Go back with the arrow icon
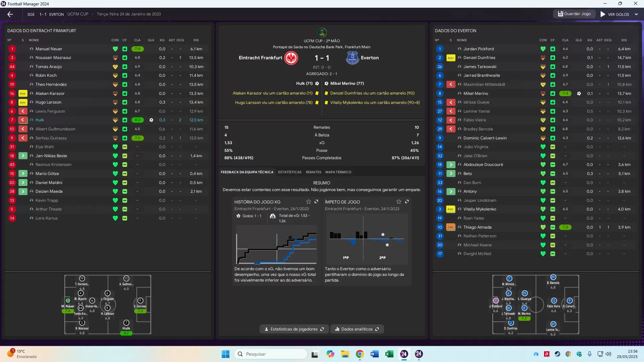This screenshot has height=362, width=644. point(10,14)
